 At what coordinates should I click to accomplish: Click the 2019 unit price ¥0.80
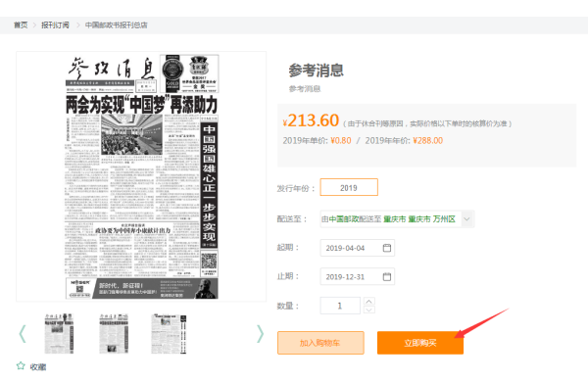(341, 141)
